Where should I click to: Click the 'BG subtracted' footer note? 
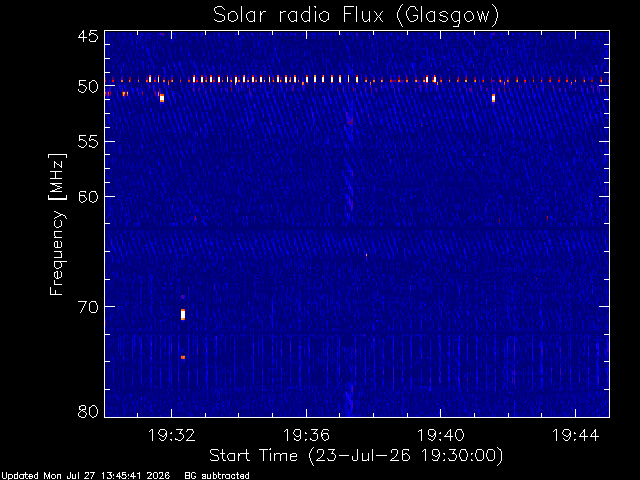pyautogui.click(x=217, y=476)
